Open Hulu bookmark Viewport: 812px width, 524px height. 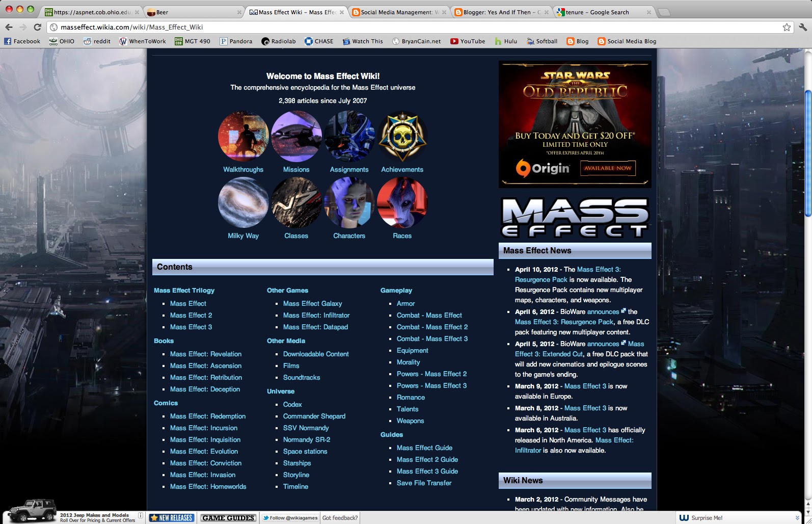coord(506,41)
